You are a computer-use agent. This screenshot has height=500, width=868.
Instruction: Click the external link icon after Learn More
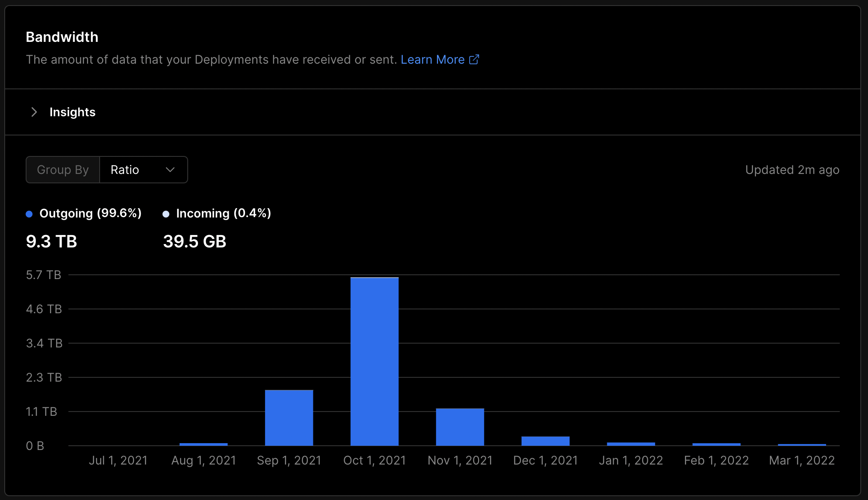(x=474, y=59)
